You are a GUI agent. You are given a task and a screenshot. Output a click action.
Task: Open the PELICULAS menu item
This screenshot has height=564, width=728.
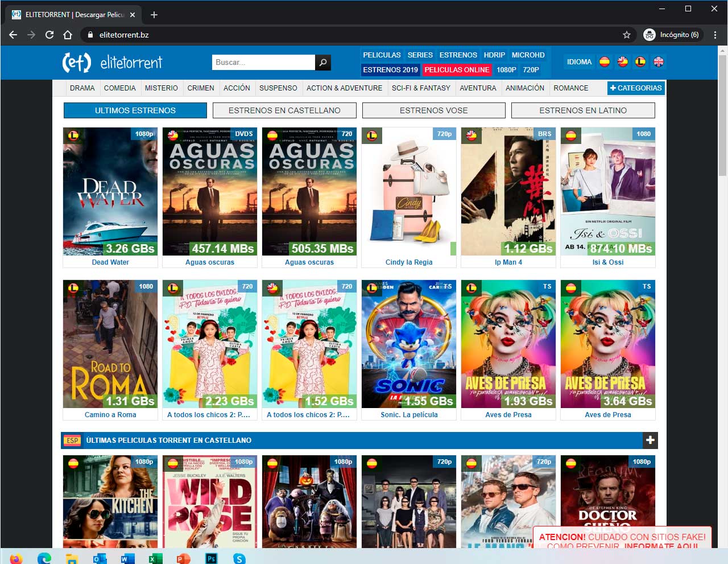[382, 55]
